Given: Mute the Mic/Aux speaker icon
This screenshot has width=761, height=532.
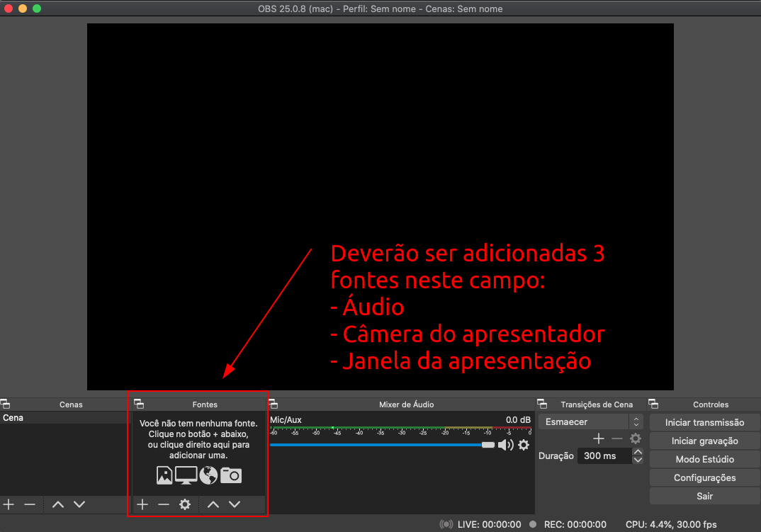Looking at the screenshot, I should [506, 445].
